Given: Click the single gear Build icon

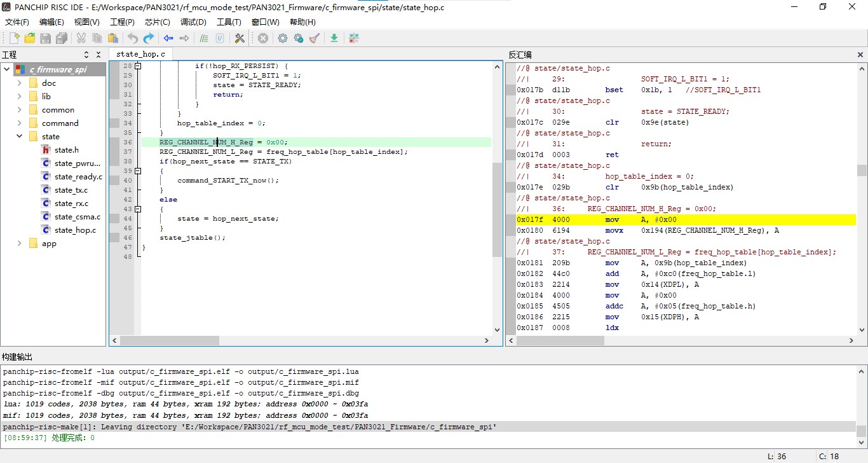Looking at the screenshot, I should click(x=283, y=38).
